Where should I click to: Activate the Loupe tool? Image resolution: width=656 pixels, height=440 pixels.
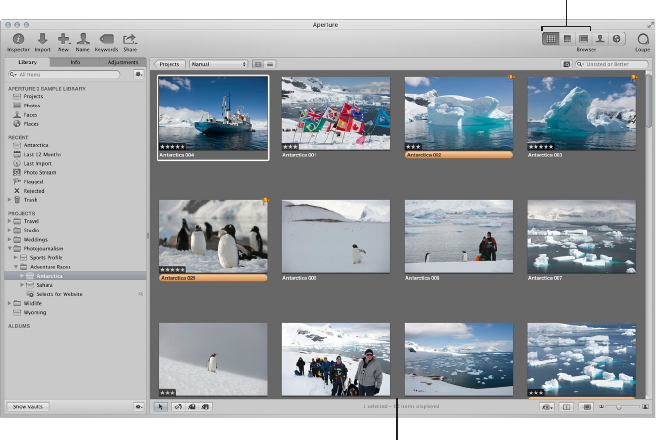click(x=642, y=38)
